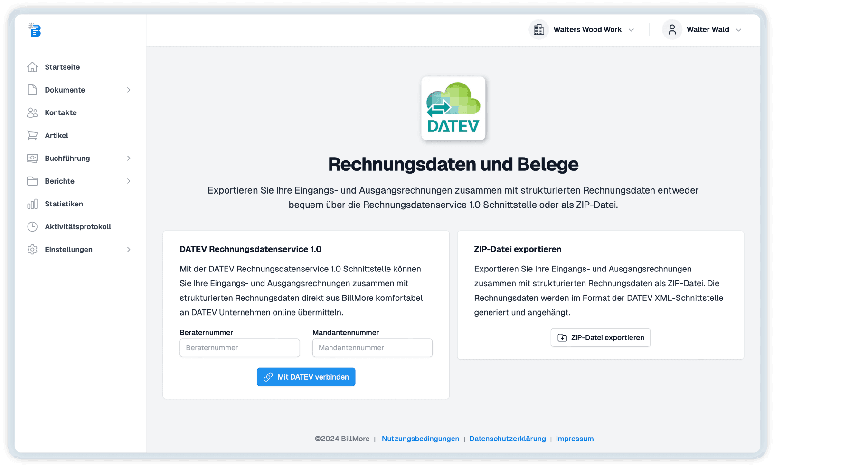Viewport: 868px width, 467px height.
Task: Click the Dokumente page icon
Action: (x=32, y=90)
